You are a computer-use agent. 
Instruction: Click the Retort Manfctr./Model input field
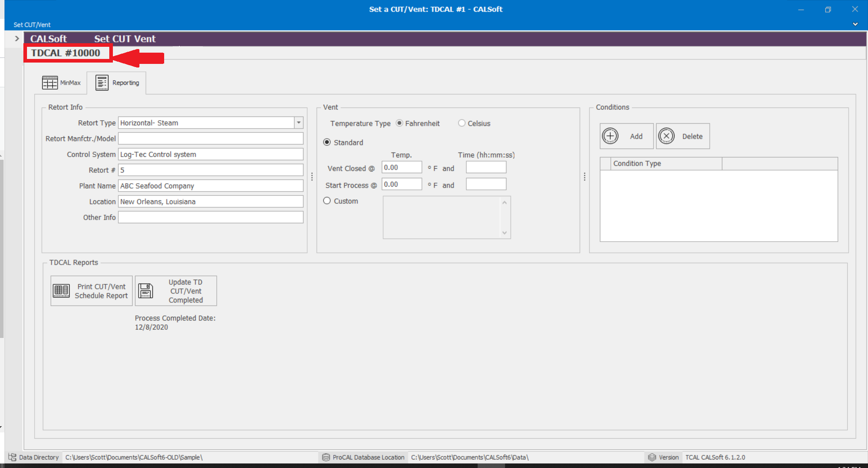[x=210, y=139]
